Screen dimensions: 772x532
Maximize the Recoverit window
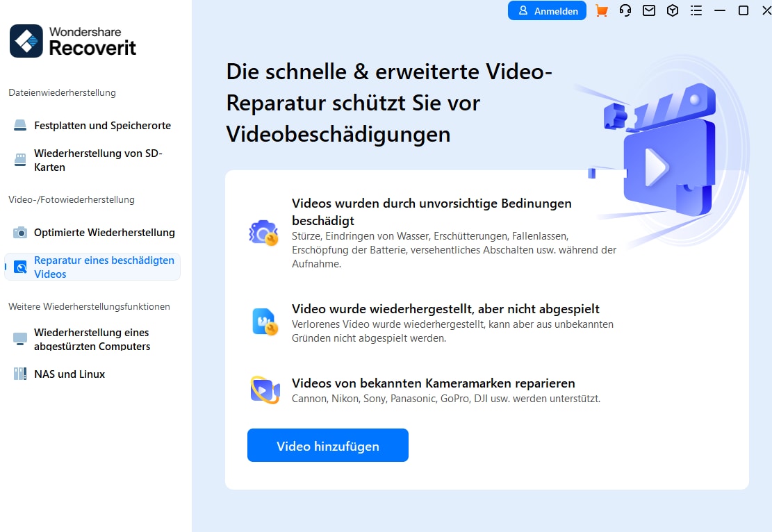pyautogui.click(x=744, y=10)
